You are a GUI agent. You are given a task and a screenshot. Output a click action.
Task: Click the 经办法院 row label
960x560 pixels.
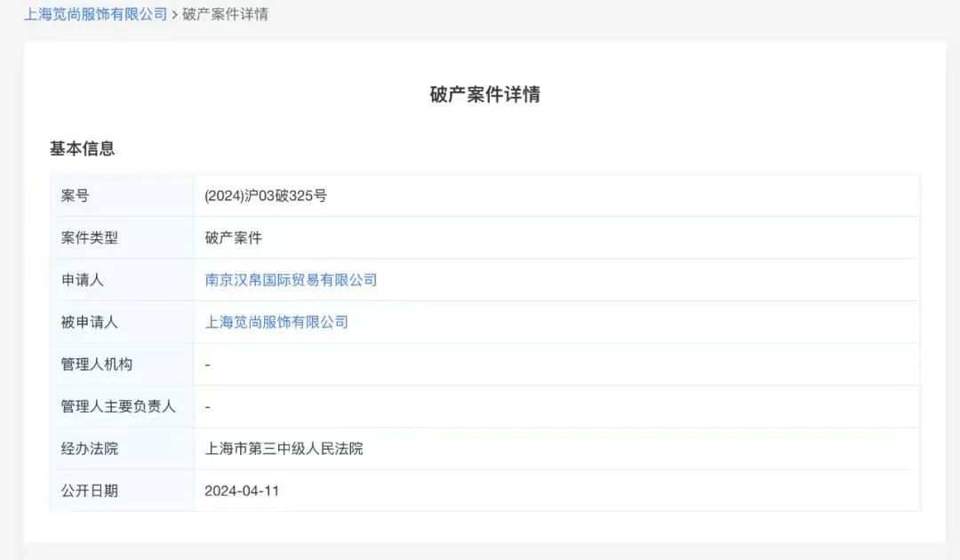point(89,449)
